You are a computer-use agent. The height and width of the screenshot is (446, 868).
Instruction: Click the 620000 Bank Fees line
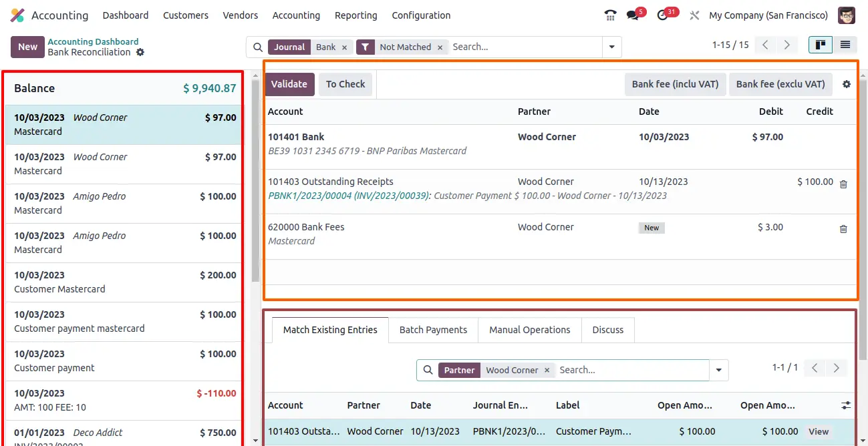[x=560, y=236]
